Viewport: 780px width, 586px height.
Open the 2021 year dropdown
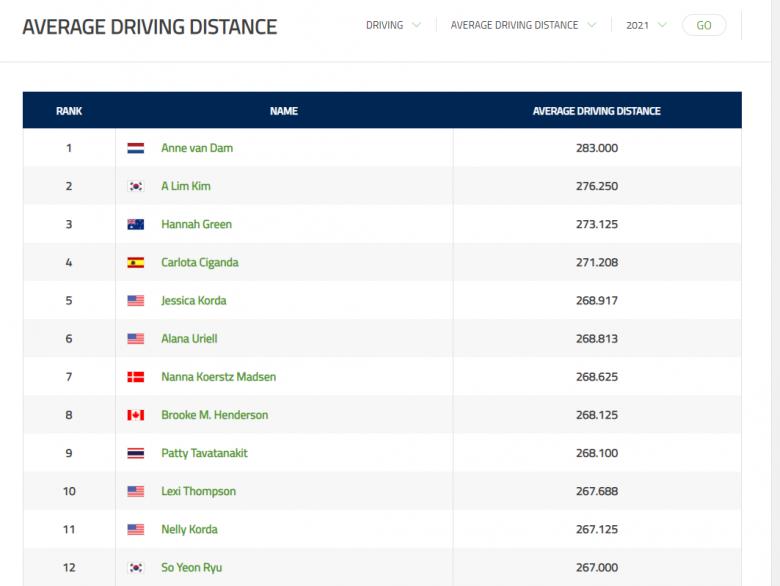[646, 25]
